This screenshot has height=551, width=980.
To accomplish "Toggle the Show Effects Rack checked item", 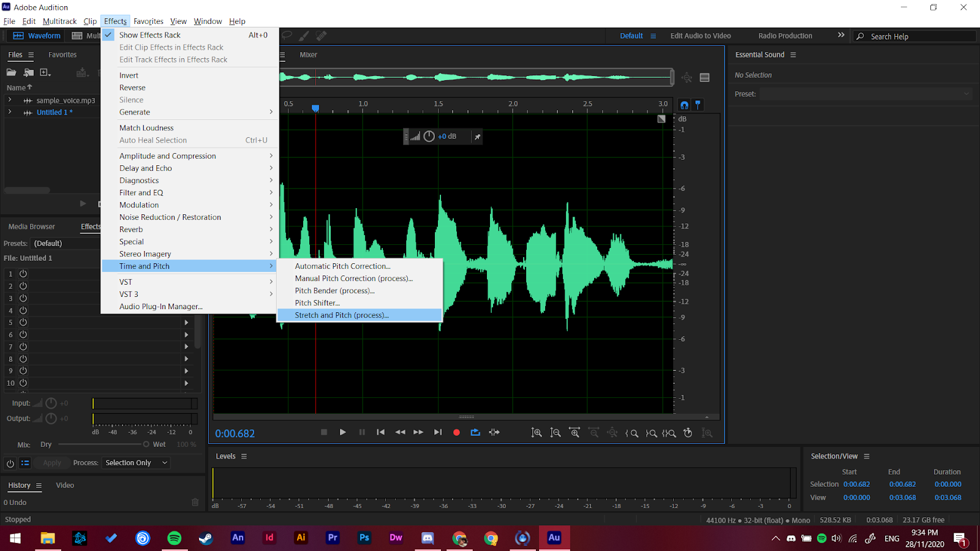I will click(x=190, y=35).
